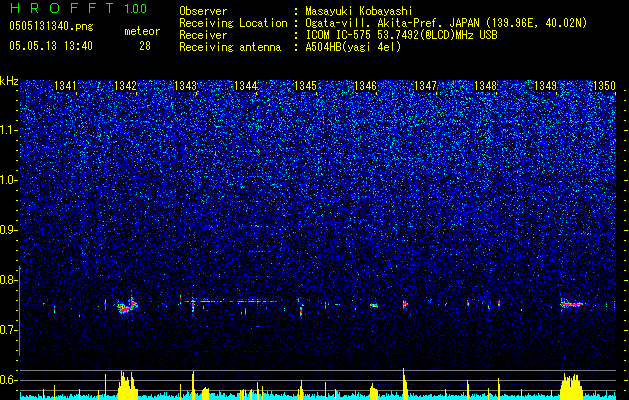Viewport: 629px width, 400px height.
Task: Click the 1.0 kHz axis label
Action: click(9, 180)
